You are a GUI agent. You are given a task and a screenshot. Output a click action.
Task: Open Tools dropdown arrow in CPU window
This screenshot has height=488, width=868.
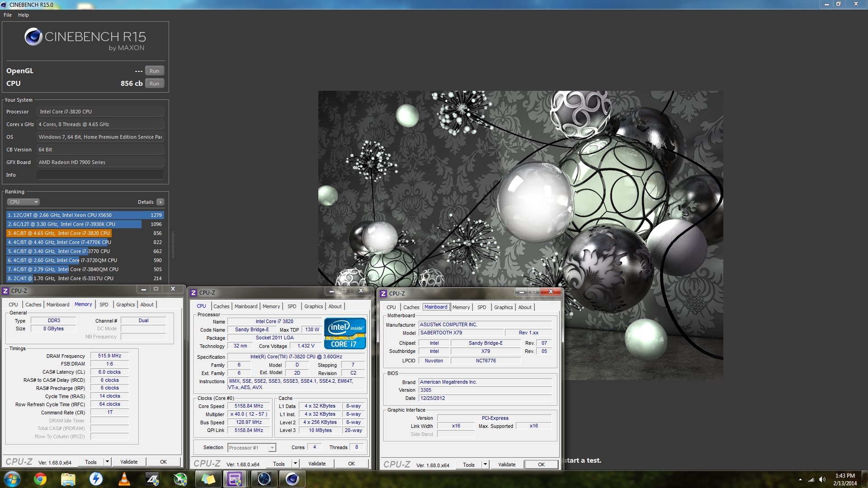(295, 464)
